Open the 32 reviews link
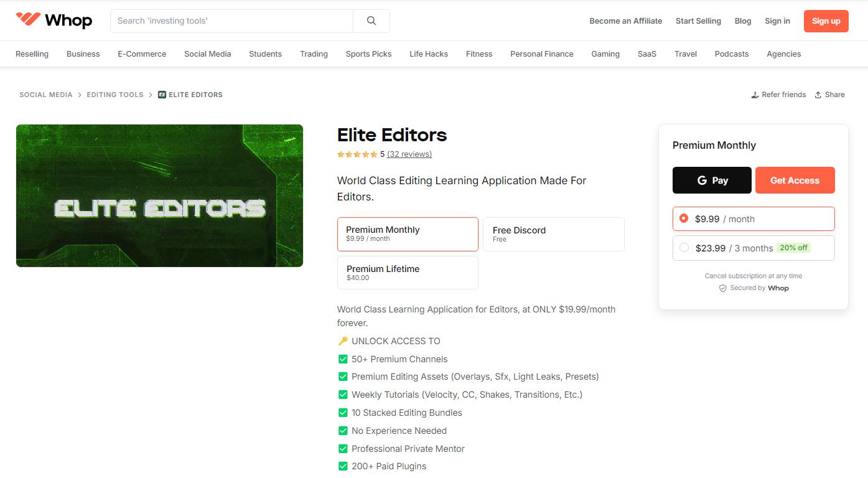Viewport: 868px width, 478px height. coord(409,154)
